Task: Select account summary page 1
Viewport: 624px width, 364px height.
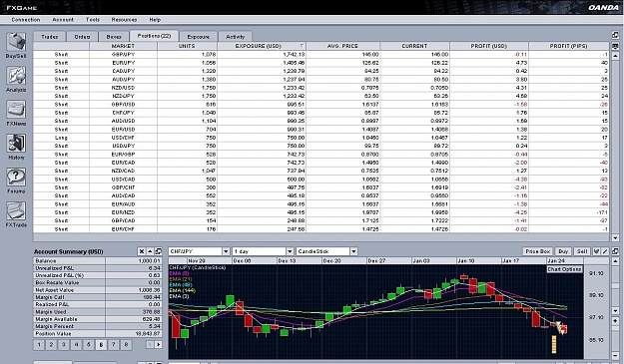Action: (x=39, y=344)
